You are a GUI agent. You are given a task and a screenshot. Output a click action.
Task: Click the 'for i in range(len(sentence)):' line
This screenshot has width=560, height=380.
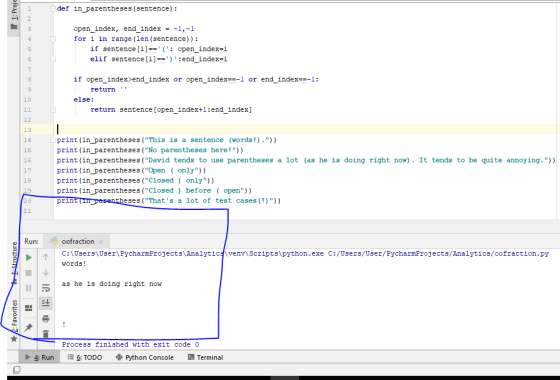[136, 39]
